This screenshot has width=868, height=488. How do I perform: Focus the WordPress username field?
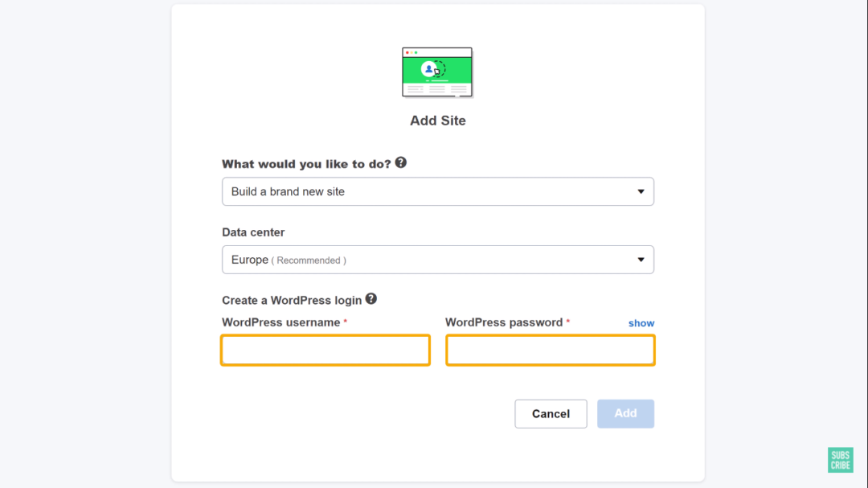tap(325, 350)
